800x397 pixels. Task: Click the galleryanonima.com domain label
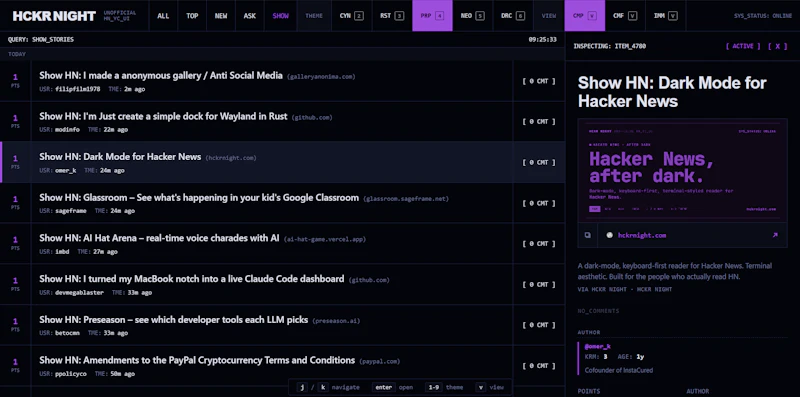click(321, 77)
